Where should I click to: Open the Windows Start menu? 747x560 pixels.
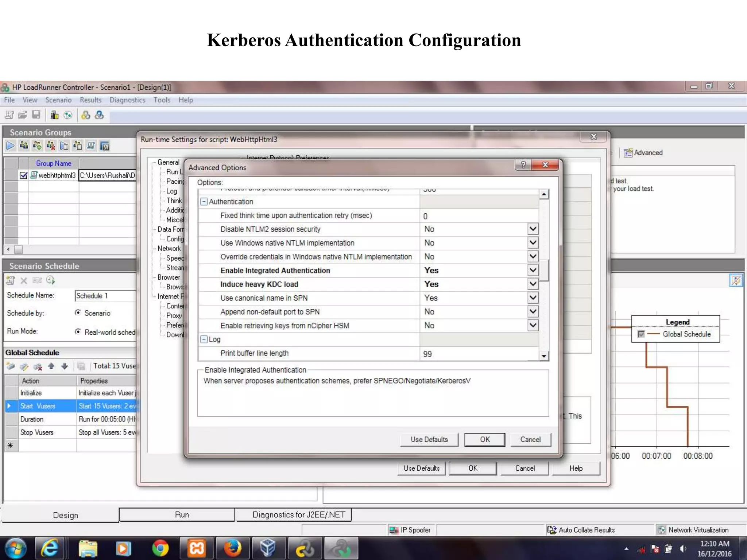15,548
